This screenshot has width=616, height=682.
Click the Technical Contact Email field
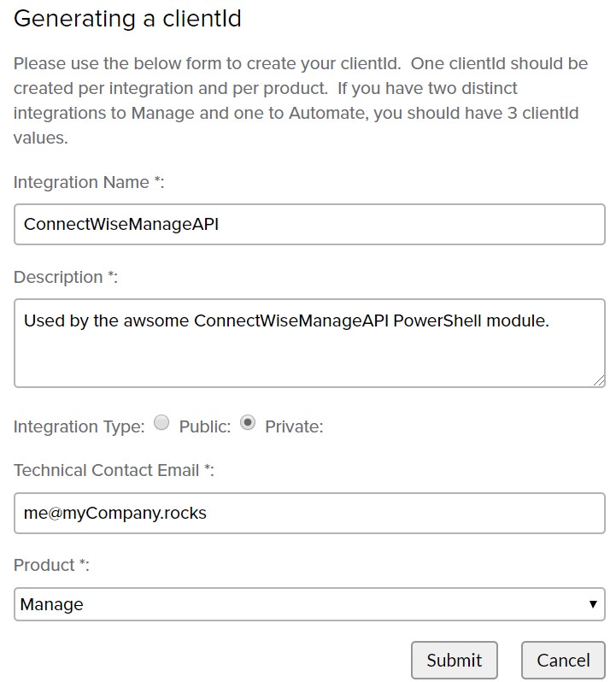coord(308,513)
